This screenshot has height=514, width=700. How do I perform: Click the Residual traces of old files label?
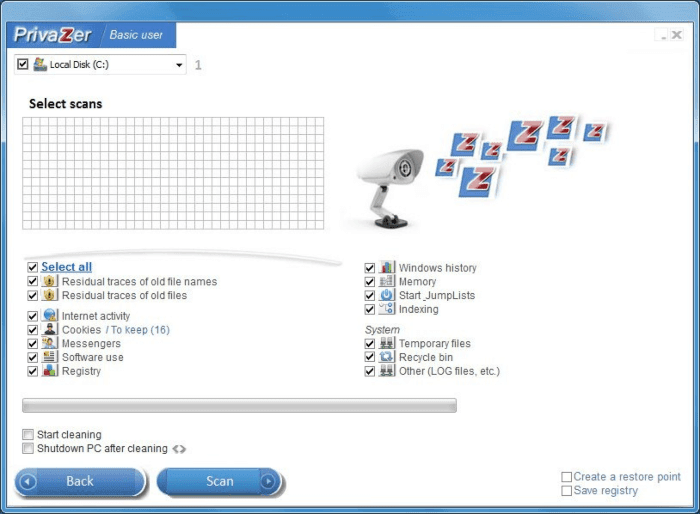coord(125,295)
